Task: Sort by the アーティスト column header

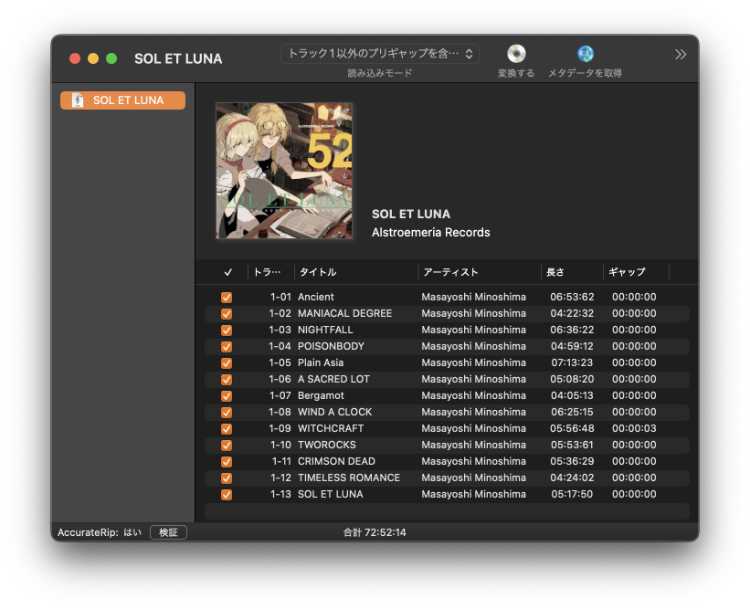Action: (479, 272)
